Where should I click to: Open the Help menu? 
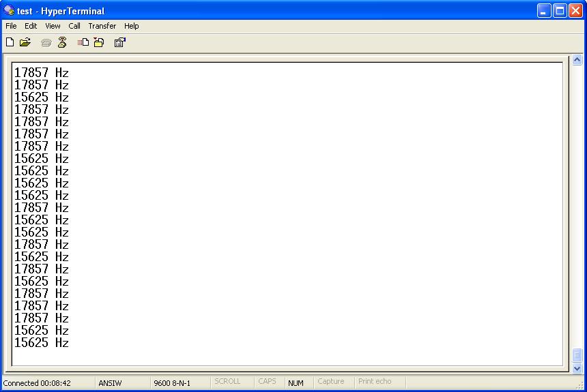(132, 26)
